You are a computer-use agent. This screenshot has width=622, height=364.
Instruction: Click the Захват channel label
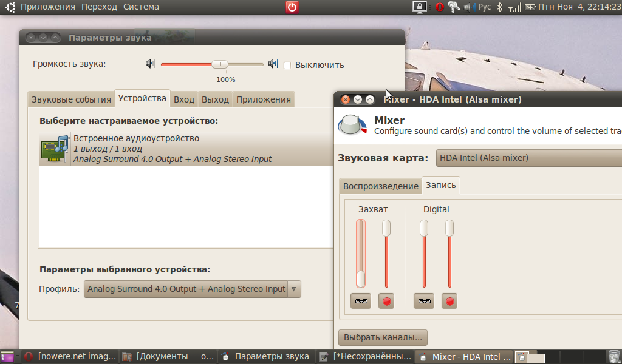(x=373, y=209)
